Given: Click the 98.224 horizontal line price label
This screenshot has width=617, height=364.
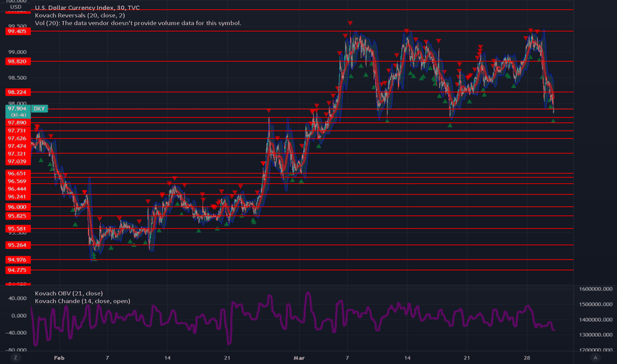Looking at the screenshot, I should pos(18,92).
